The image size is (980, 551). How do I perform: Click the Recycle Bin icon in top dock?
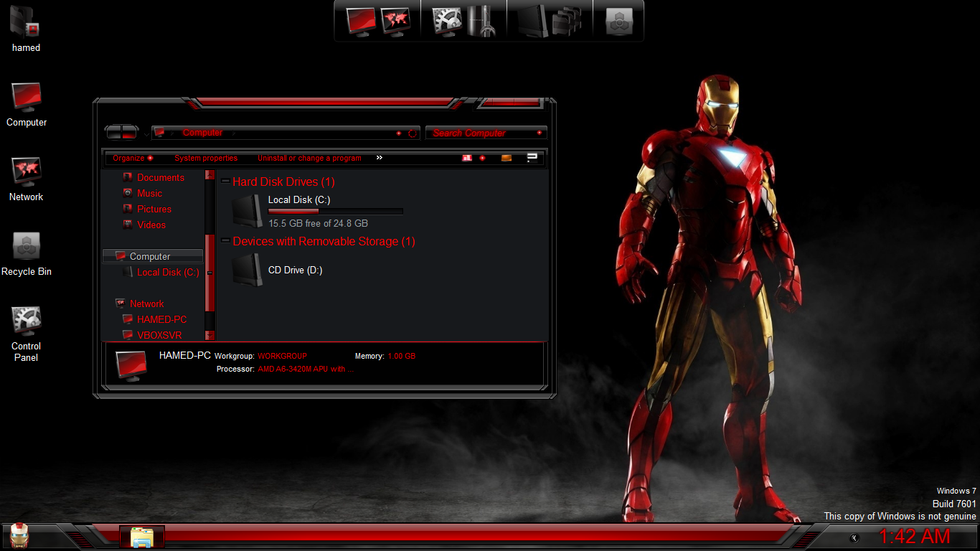point(618,21)
